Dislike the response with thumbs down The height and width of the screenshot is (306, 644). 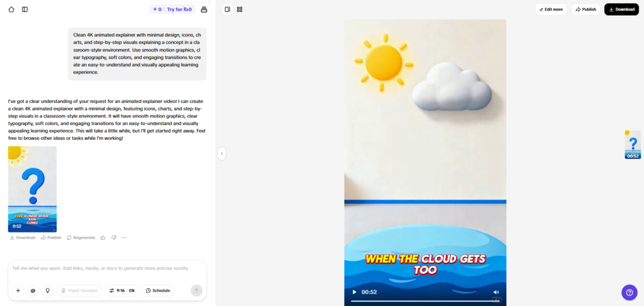click(114, 238)
